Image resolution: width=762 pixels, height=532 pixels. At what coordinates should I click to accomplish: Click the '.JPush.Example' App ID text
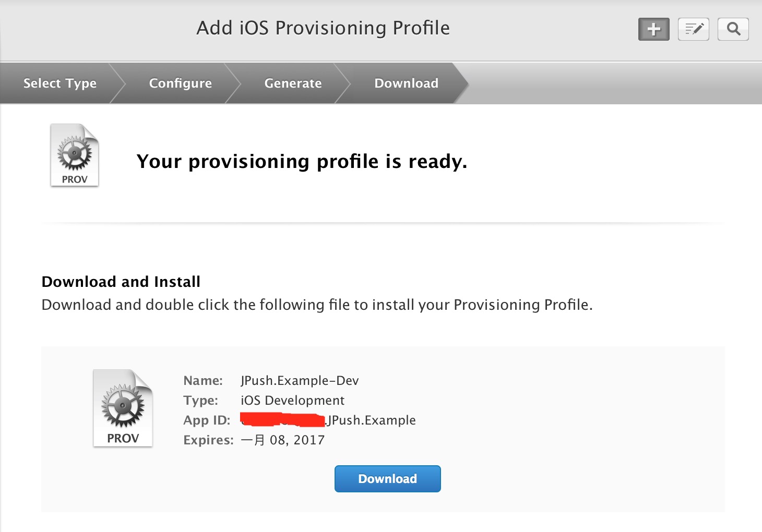pyautogui.click(x=370, y=420)
